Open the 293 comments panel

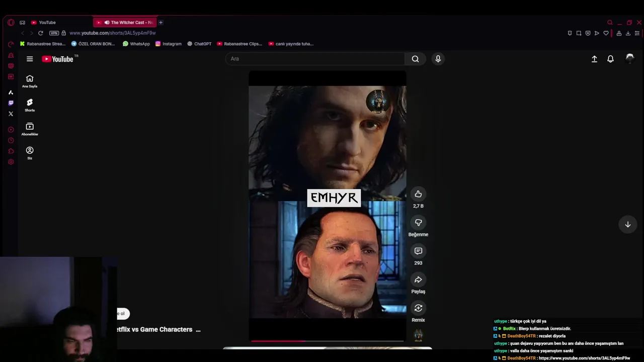point(418,251)
